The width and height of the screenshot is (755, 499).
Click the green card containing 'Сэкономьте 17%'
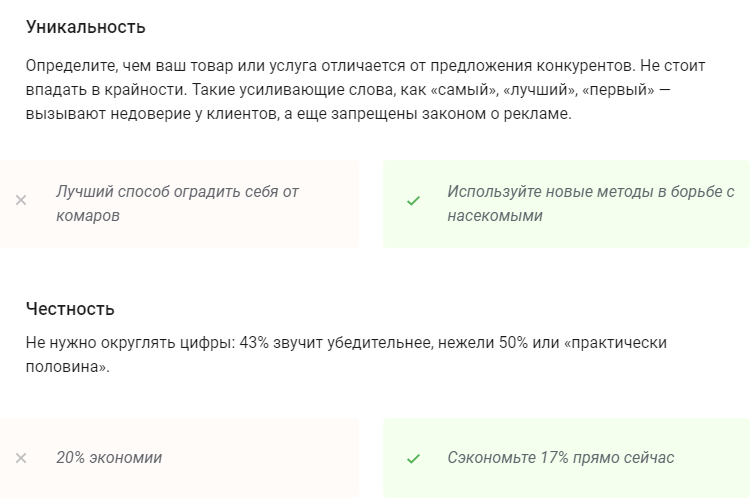[566, 458]
